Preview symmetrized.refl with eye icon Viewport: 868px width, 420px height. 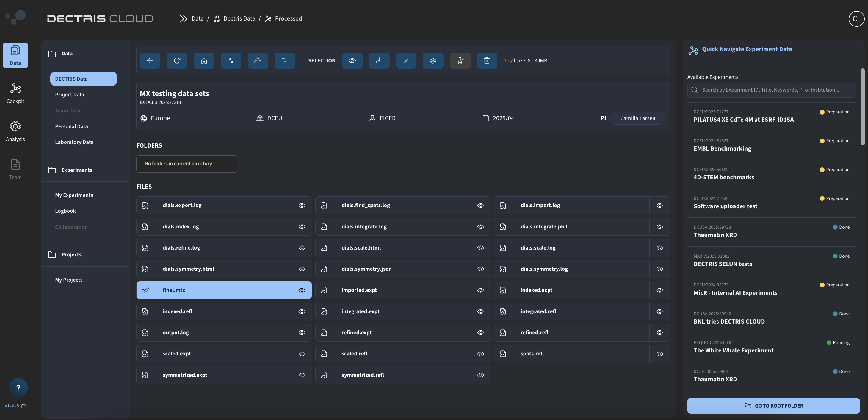(x=481, y=375)
